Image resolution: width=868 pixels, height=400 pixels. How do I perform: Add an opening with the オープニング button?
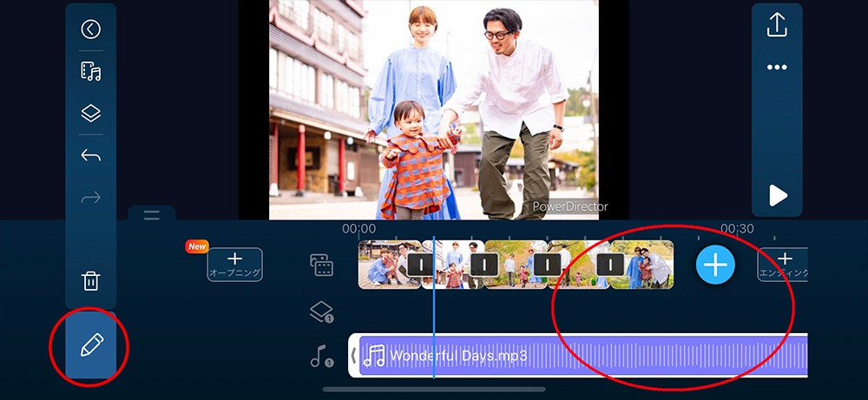pos(234,265)
